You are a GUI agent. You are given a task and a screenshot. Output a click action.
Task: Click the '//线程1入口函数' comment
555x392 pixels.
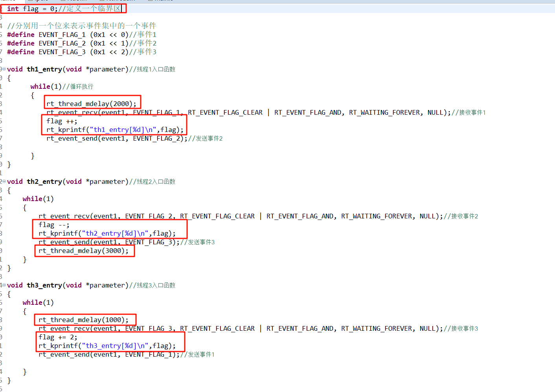[152, 69]
